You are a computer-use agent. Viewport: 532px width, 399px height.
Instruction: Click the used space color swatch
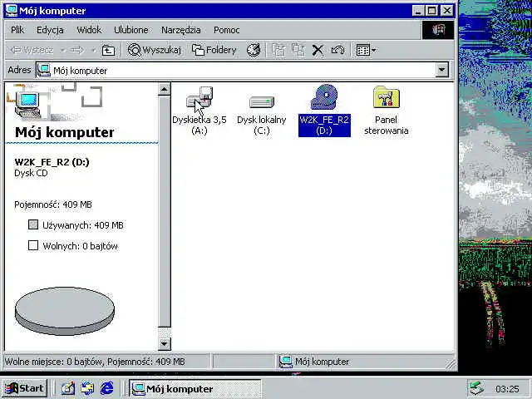33,224
